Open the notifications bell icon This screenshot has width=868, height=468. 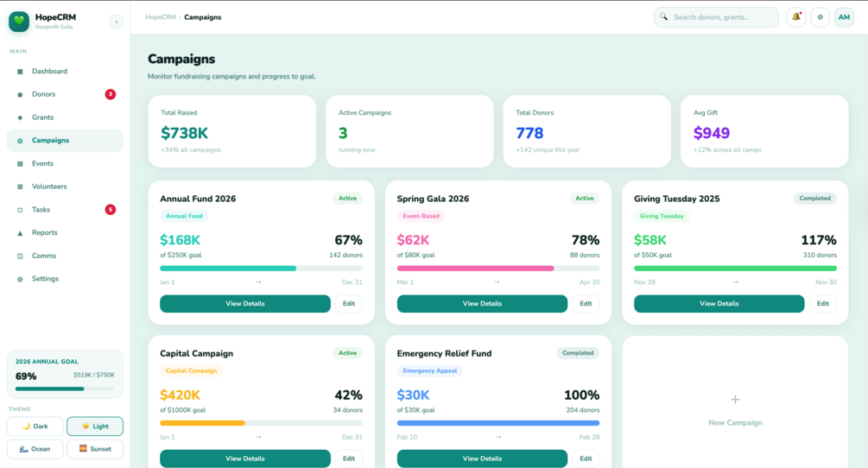coord(796,17)
